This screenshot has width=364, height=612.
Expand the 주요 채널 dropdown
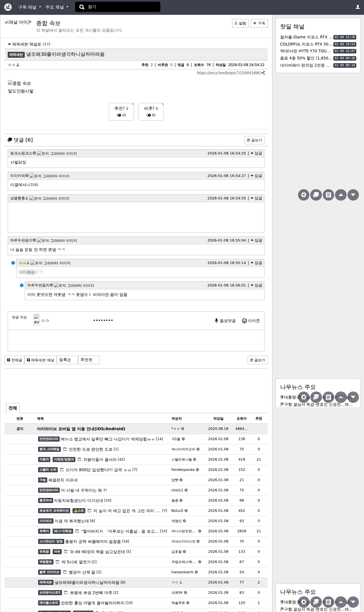coord(57,7)
